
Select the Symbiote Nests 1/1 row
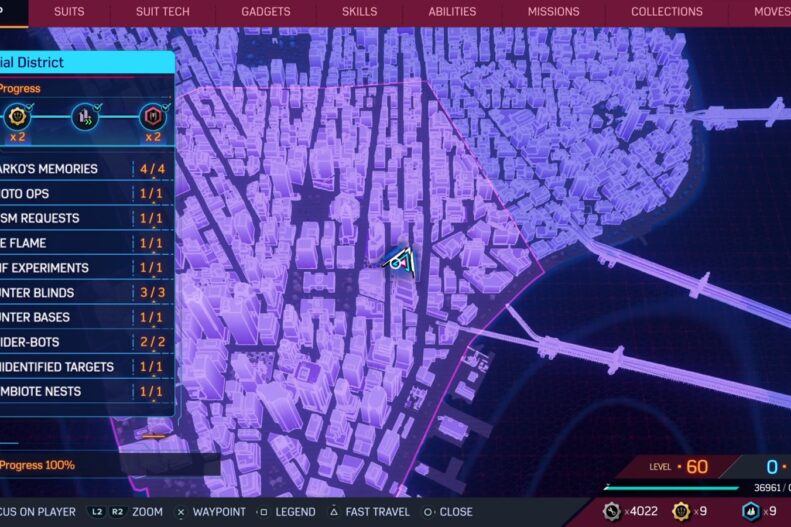[86, 391]
